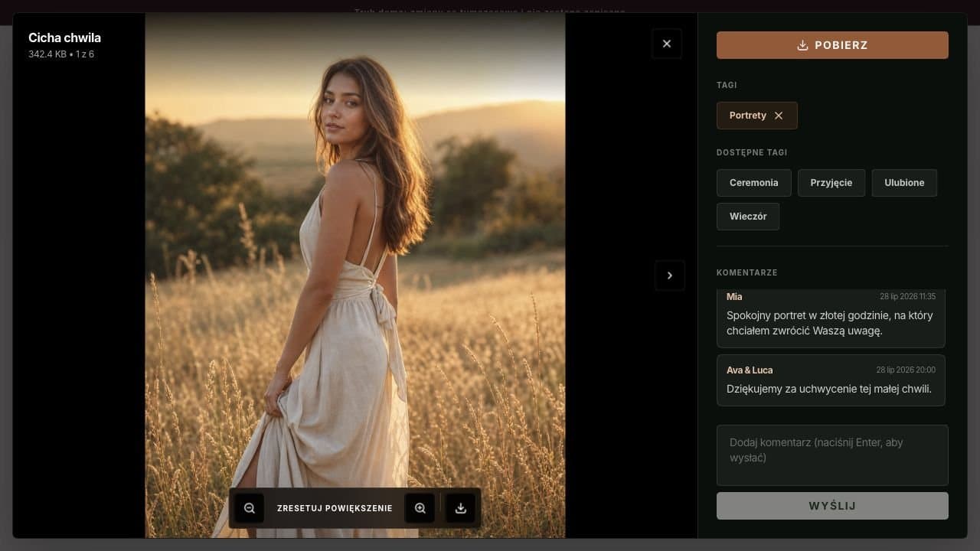Submit comment with WYŚLIJ button

coord(832,506)
